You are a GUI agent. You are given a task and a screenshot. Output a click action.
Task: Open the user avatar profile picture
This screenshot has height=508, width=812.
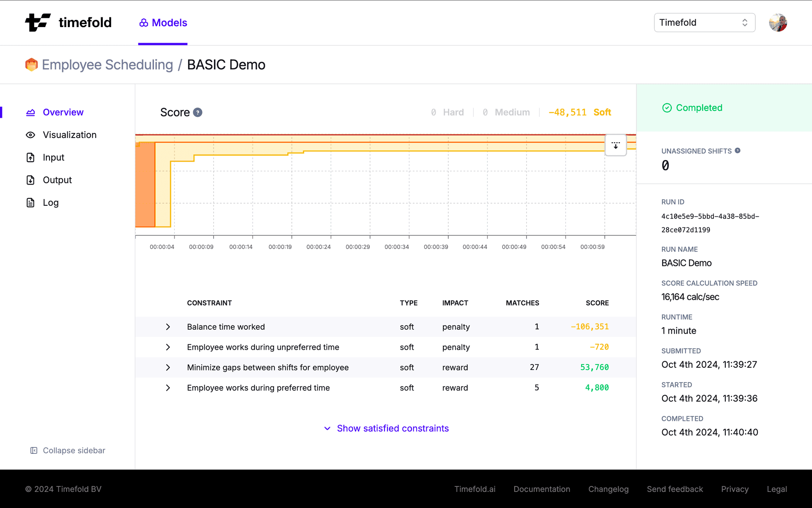(x=778, y=22)
